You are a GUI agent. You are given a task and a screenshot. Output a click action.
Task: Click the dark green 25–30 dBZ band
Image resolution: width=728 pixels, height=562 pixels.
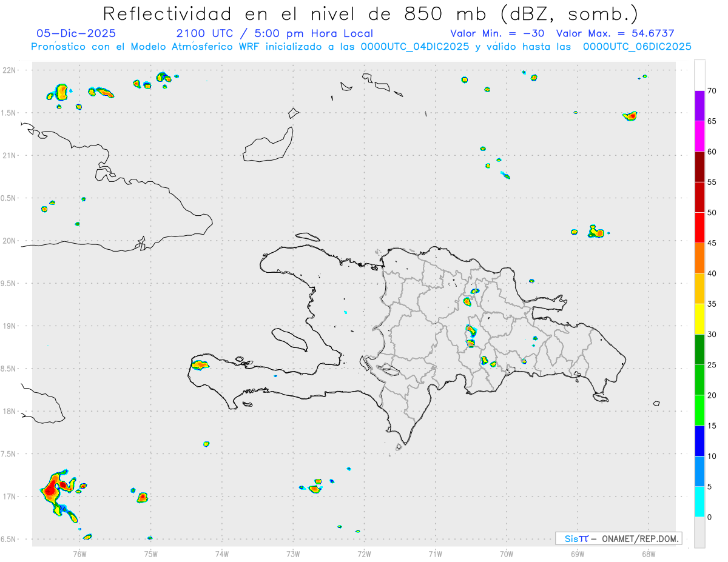[x=699, y=350]
